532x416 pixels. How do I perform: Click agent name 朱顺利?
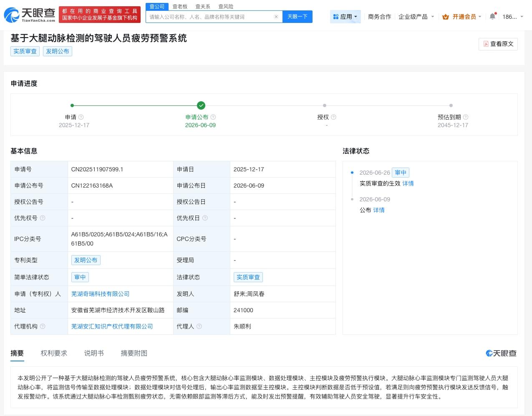(242, 326)
